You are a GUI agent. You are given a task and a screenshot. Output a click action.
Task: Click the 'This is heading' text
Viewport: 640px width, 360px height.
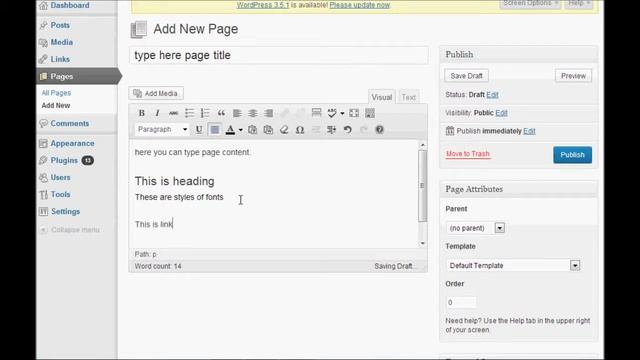[174, 181]
